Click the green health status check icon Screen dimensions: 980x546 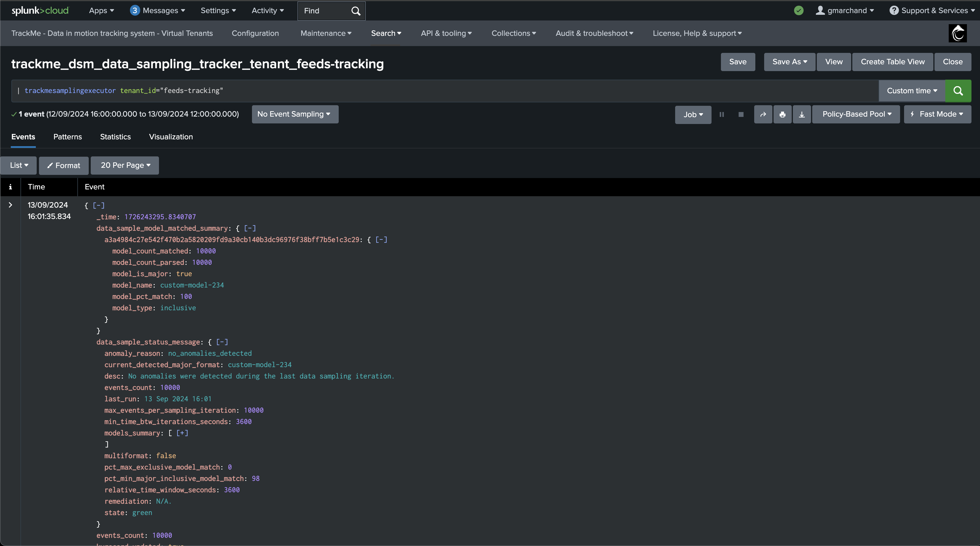click(x=799, y=10)
